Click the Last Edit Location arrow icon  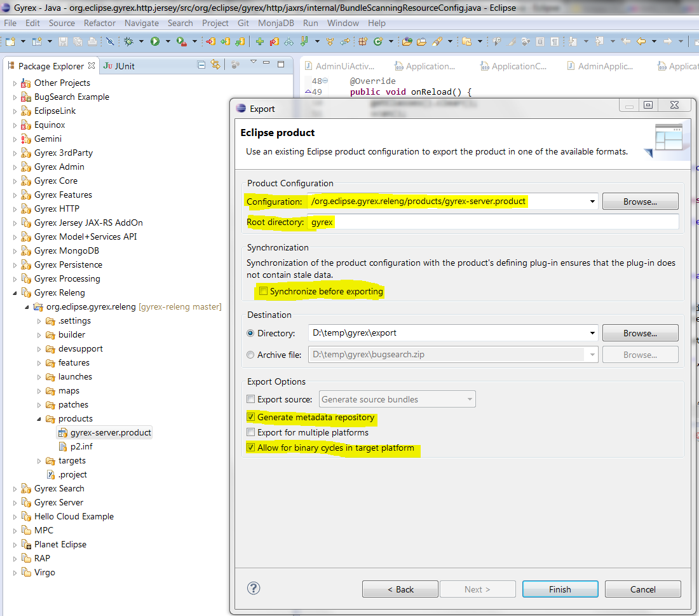pyautogui.click(x=626, y=41)
